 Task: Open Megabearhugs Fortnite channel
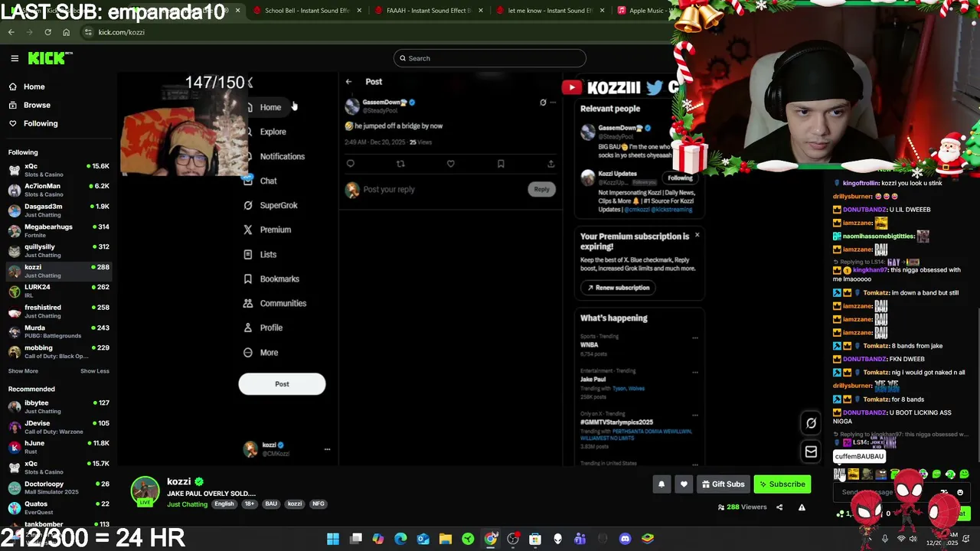click(x=58, y=230)
